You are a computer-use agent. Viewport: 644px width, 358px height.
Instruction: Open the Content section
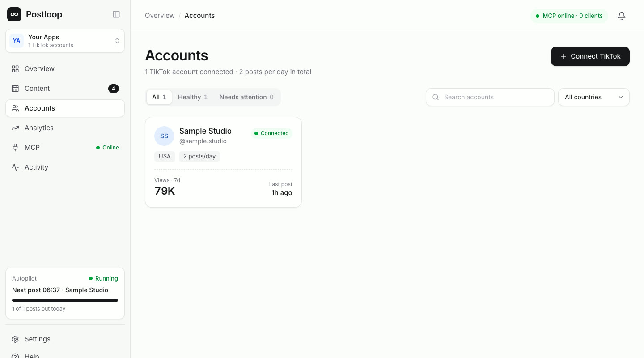pyautogui.click(x=65, y=89)
